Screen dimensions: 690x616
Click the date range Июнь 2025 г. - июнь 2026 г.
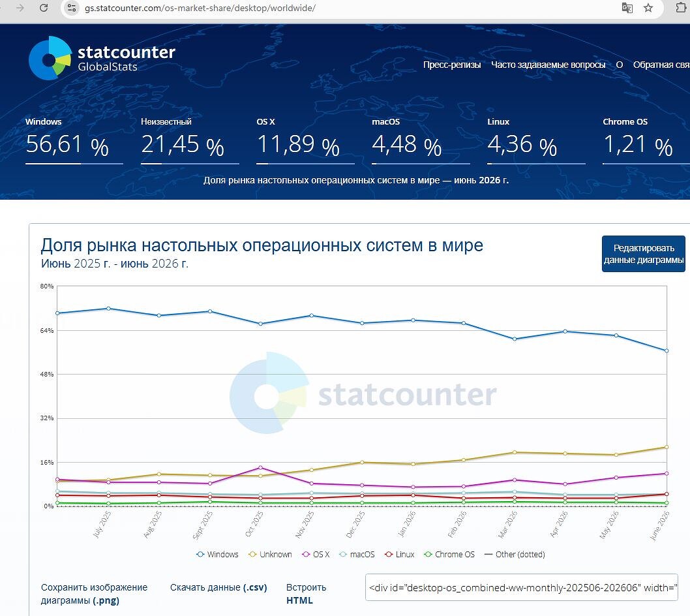[x=114, y=264]
